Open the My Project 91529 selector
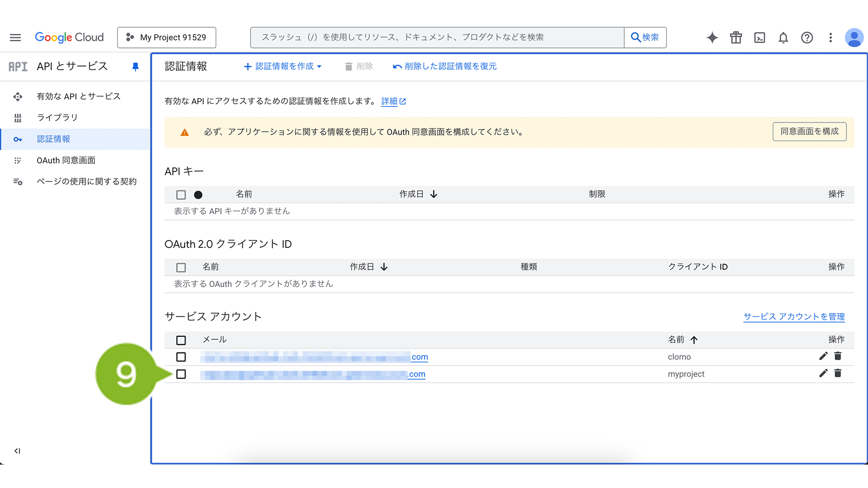The height and width of the screenshot is (488, 868). [x=166, y=38]
